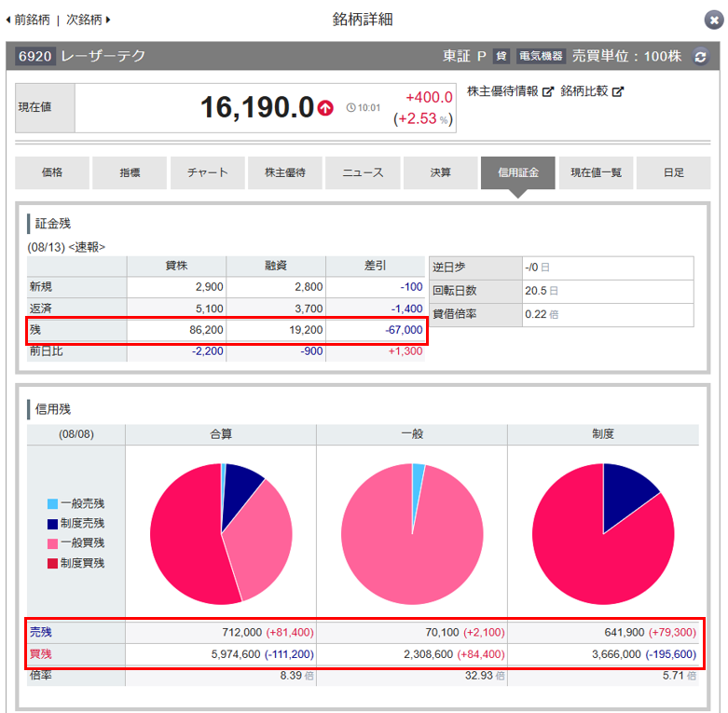Click the refresh icon in the header
Screen dimensions: 728x713
(701, 57)
